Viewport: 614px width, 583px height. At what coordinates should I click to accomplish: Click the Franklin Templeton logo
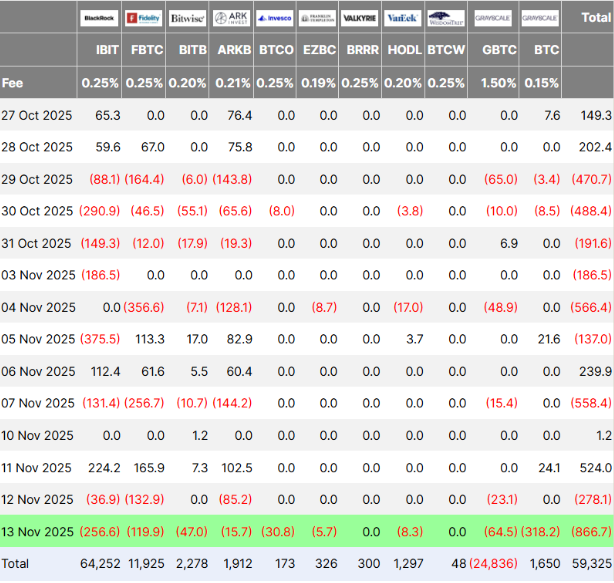(x=318, y=18)
